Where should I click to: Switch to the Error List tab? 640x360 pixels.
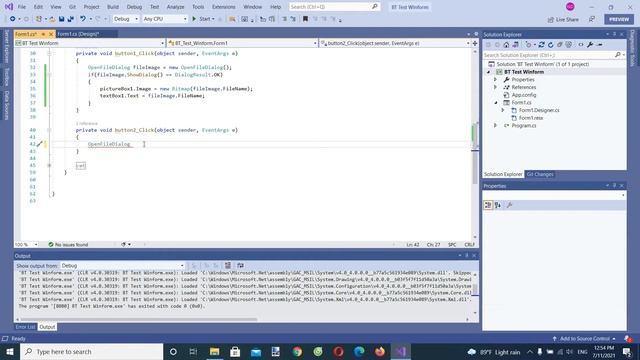pos(25,327)
